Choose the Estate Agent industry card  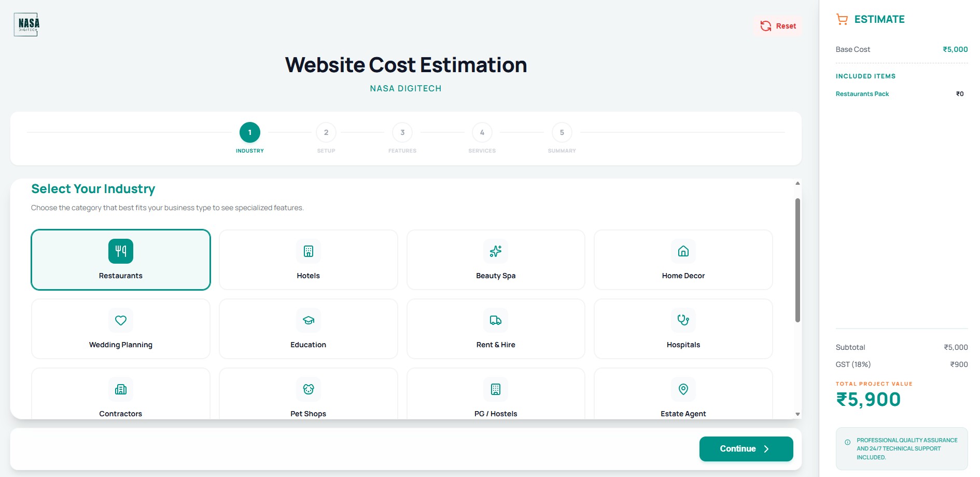tap(683, 396)
